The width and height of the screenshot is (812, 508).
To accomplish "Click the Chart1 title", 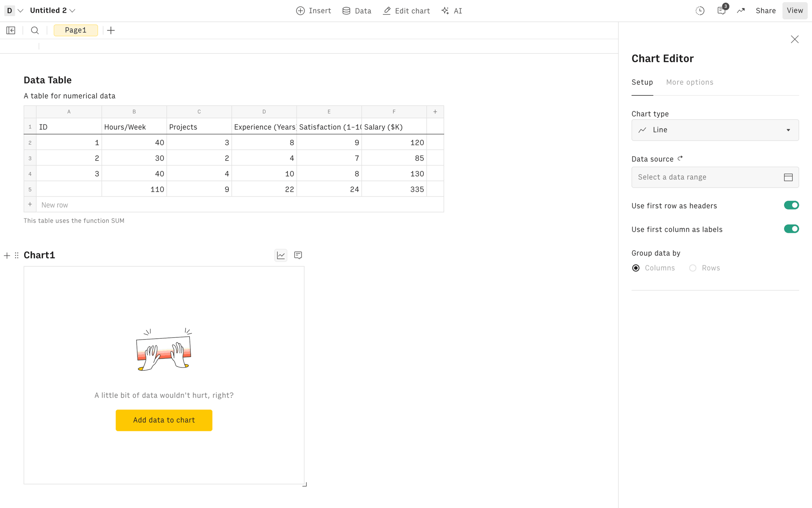I will (39, 255).
